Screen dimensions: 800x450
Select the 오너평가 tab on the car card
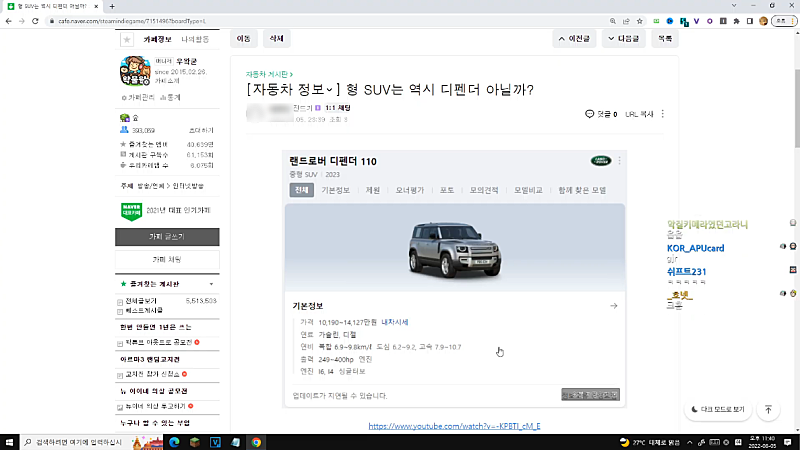410,189
